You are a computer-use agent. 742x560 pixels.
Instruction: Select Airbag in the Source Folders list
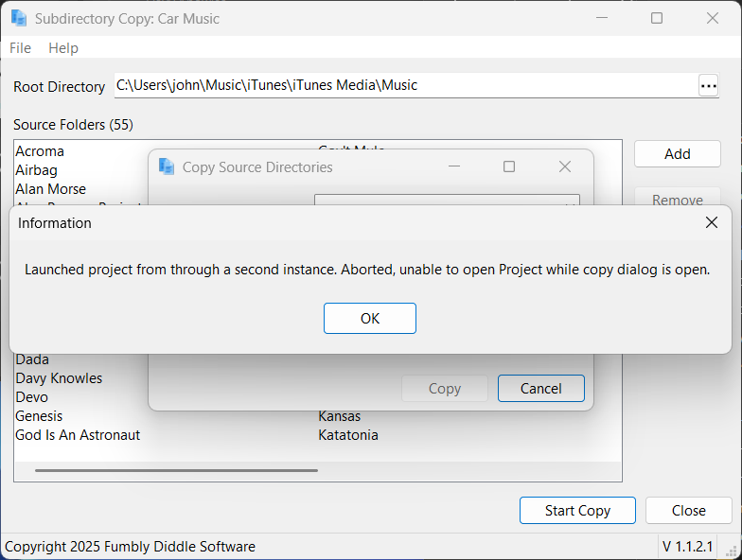[36, 170]
